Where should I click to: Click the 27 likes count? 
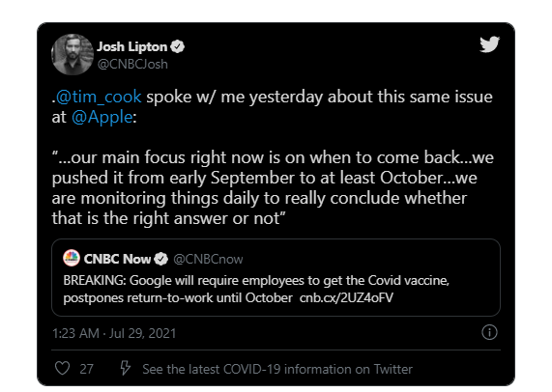(86, 369)
